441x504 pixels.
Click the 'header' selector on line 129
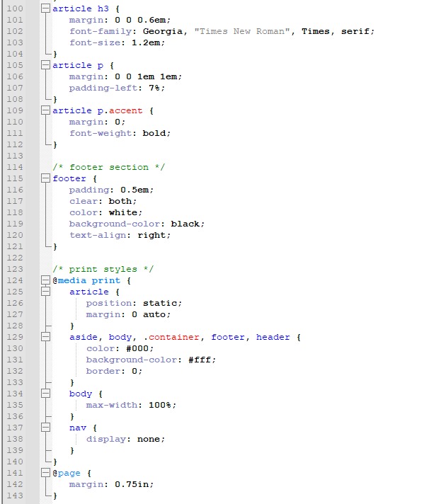tap(273, 337)
